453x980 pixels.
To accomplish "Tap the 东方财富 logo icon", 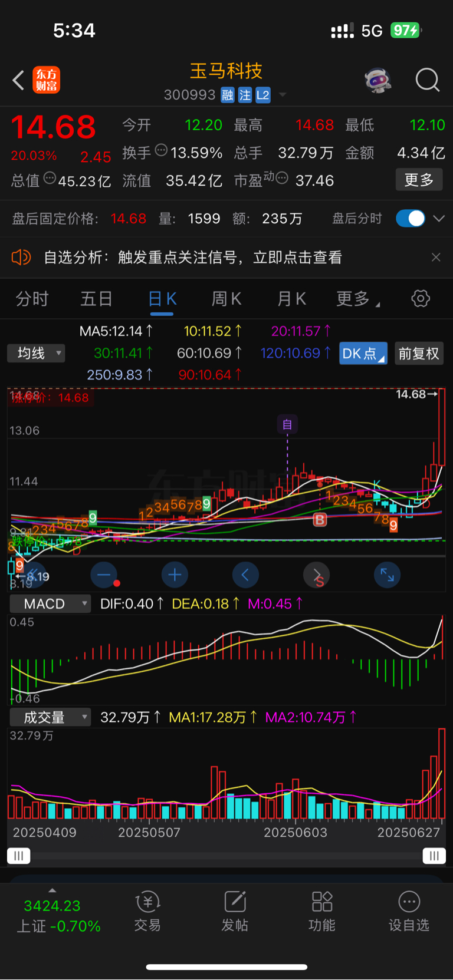I will (46, 80).
